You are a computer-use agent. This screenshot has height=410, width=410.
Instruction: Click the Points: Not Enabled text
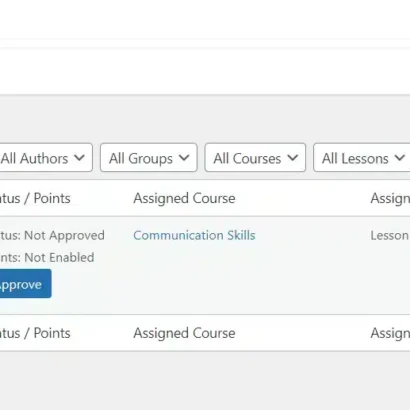coord(47,257)
